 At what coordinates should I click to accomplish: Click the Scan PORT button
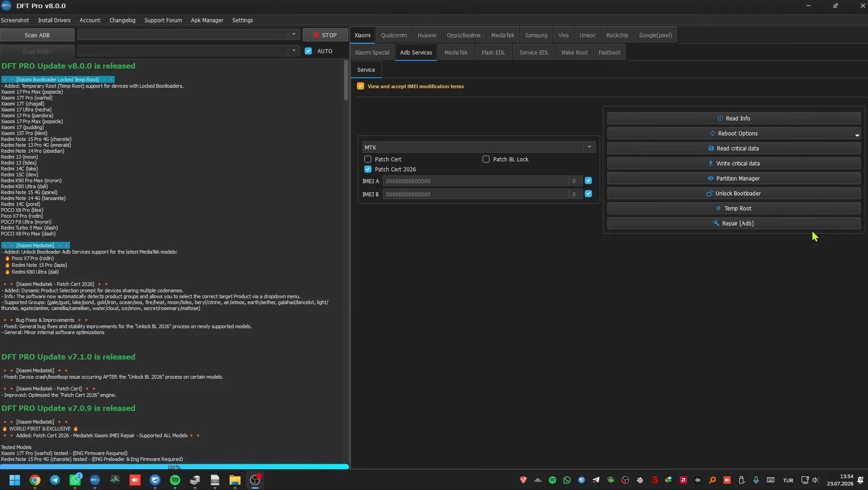pos(37,51)
